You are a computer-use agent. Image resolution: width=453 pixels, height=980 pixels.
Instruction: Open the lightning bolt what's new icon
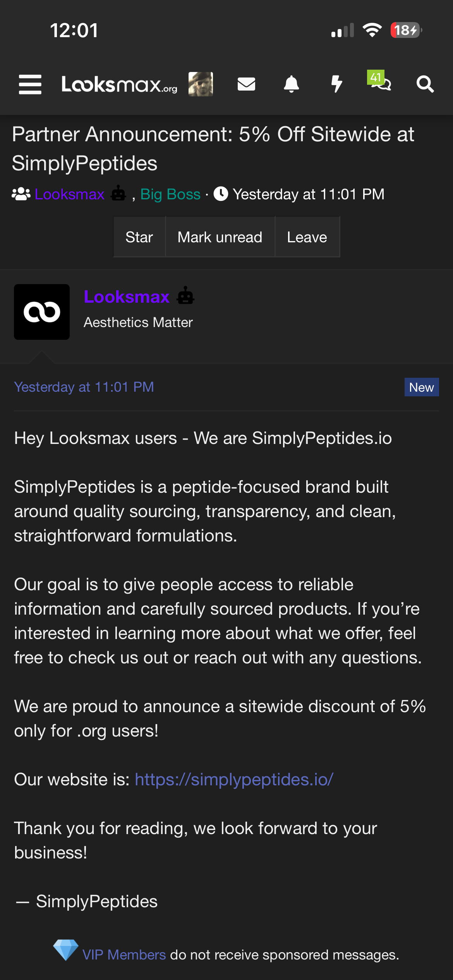(337, 84)
